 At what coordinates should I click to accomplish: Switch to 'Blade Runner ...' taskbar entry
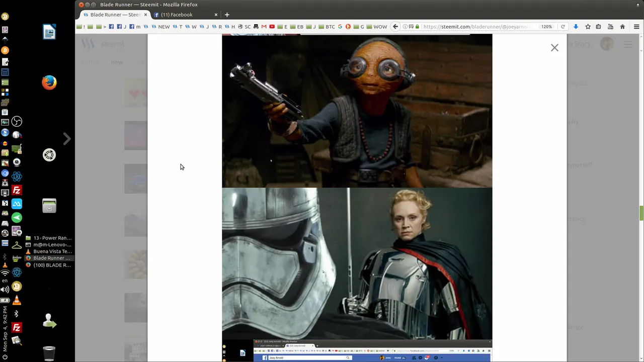click(48, 258)
